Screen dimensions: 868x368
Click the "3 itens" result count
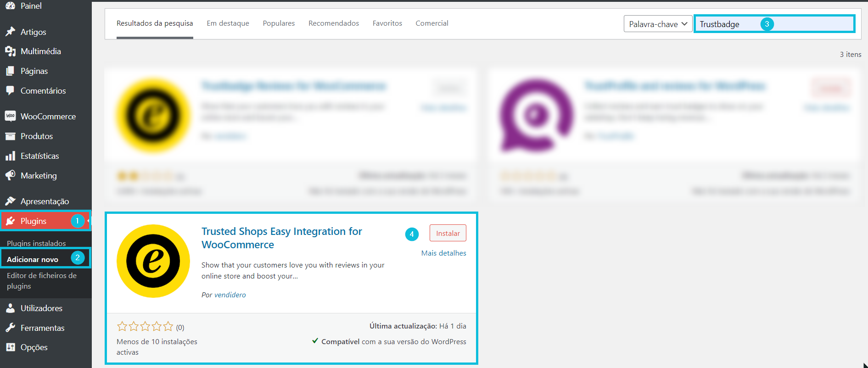851,54
